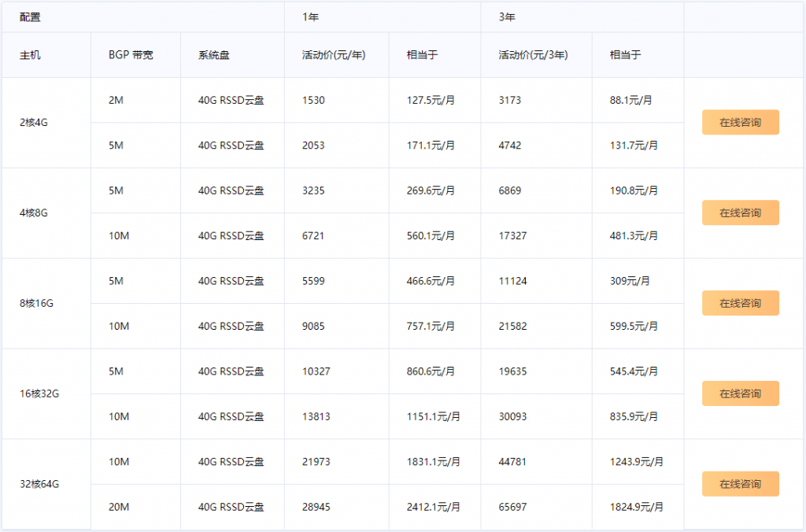The width and height of the screenshot is (806, 532).
Task: Click the 活动价(元/3年) column header
Action: click(x=537, y=55)
